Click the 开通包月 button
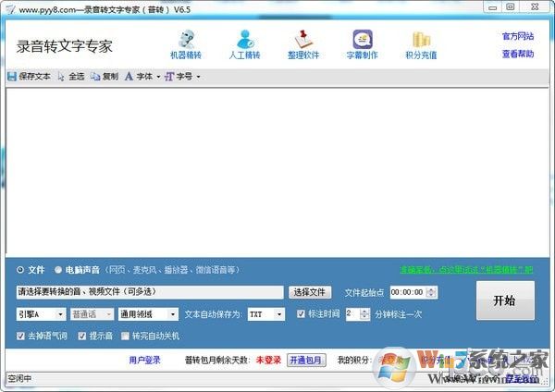The width and height of the screenshot is (555, 392). 306,361
